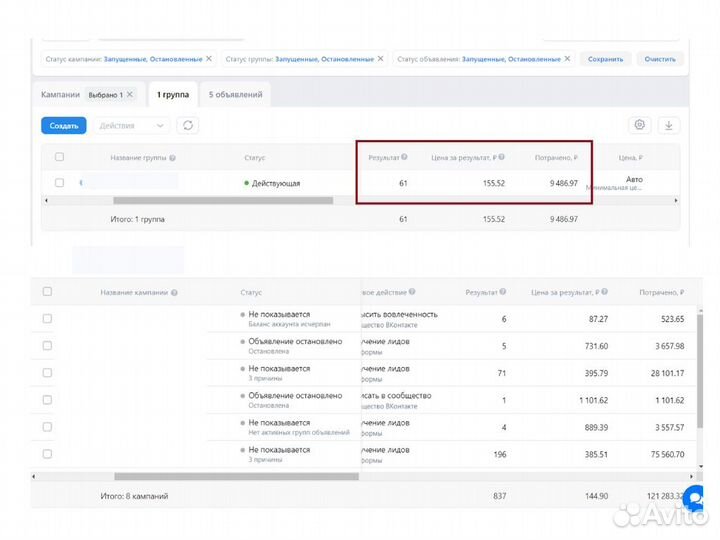This screenshot has width=720, height=540.
Task: Open table settings gear icon
Action: tap(639, 125)
